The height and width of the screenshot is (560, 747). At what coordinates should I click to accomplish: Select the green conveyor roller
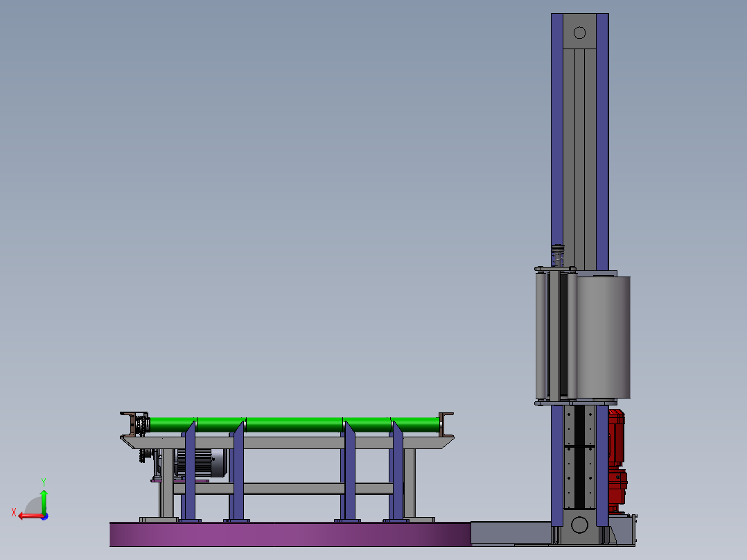295,425
